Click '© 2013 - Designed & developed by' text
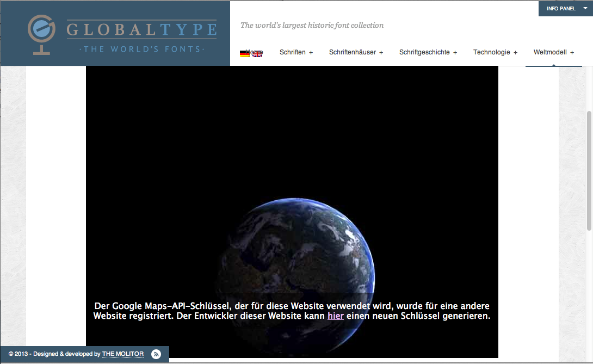Image resolution: width=593 pixels, height=364 pixels. (54, 354)
